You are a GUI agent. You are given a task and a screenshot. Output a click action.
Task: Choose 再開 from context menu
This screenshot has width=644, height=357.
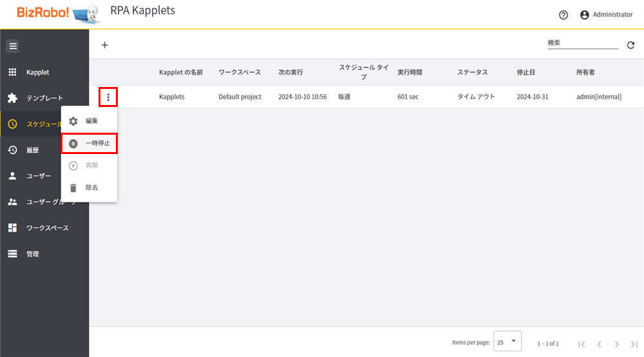(x=89, y=166)
